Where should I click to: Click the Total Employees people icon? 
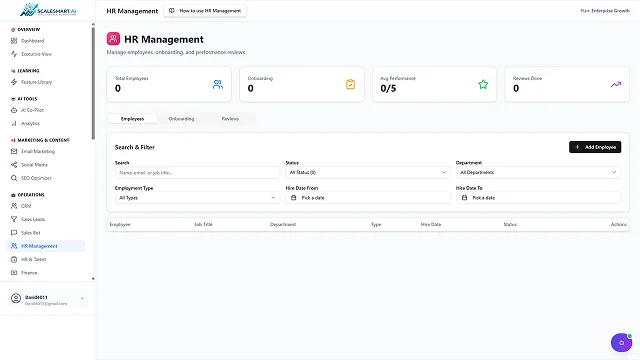pos(218,84)
